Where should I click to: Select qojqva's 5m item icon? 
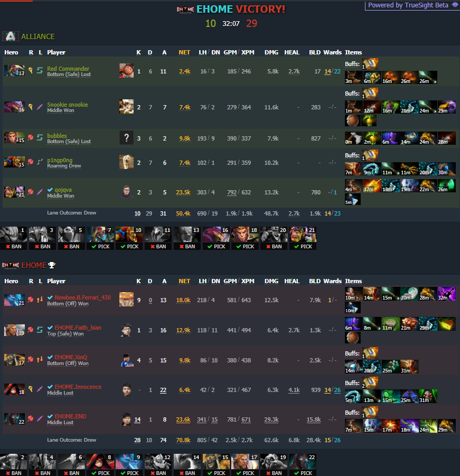point(353,200)
